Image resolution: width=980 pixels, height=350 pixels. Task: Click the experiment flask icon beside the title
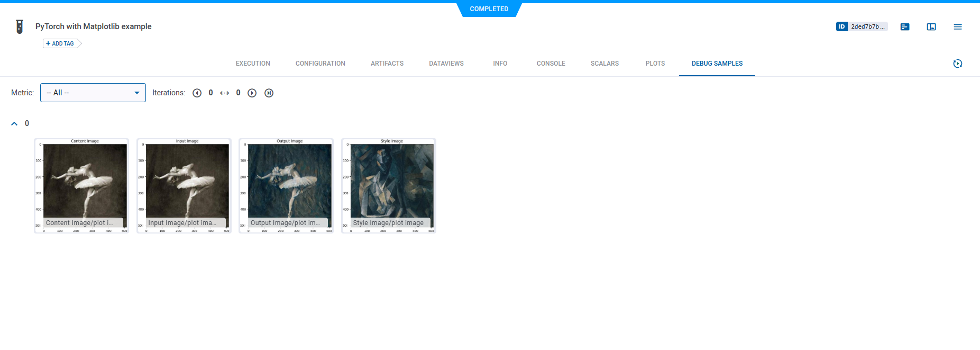click(x=20, y=26)
